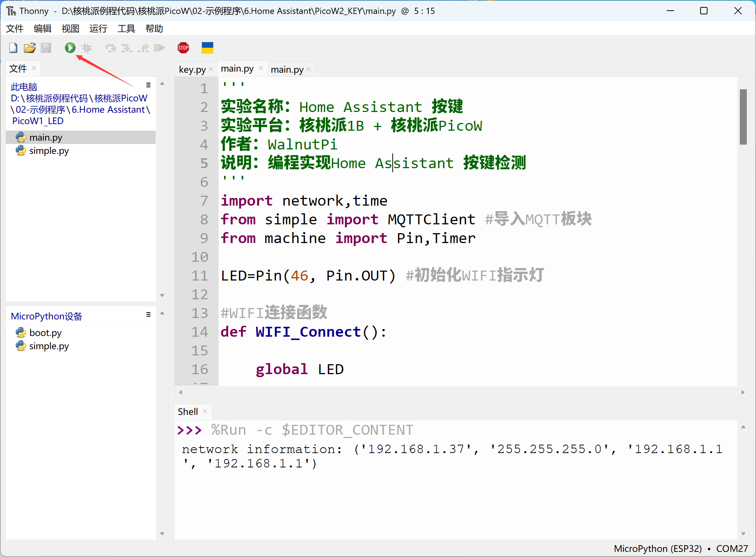Click 'def WIFI_Connect():' code line
The height and width of the screenshot is (557, 756).
[x=303, y=332]
